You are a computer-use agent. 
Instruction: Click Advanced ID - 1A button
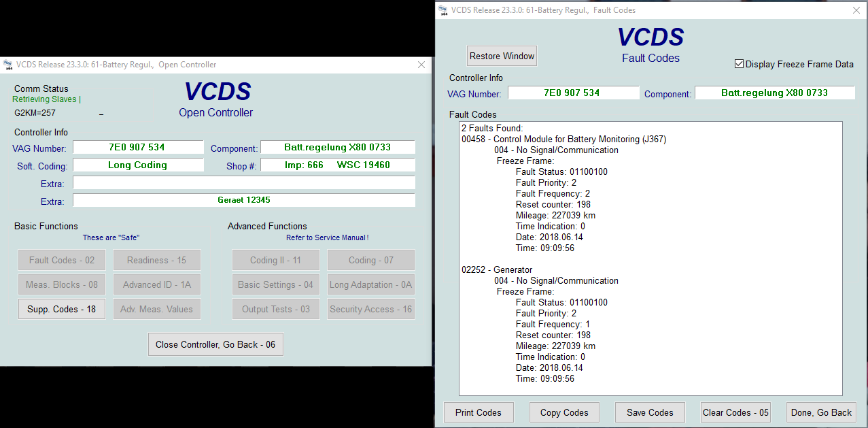tap(157, 284)
